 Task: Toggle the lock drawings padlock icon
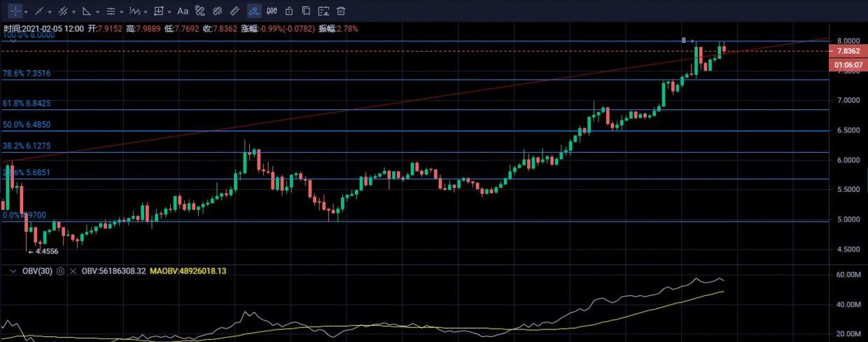[288, 11]
